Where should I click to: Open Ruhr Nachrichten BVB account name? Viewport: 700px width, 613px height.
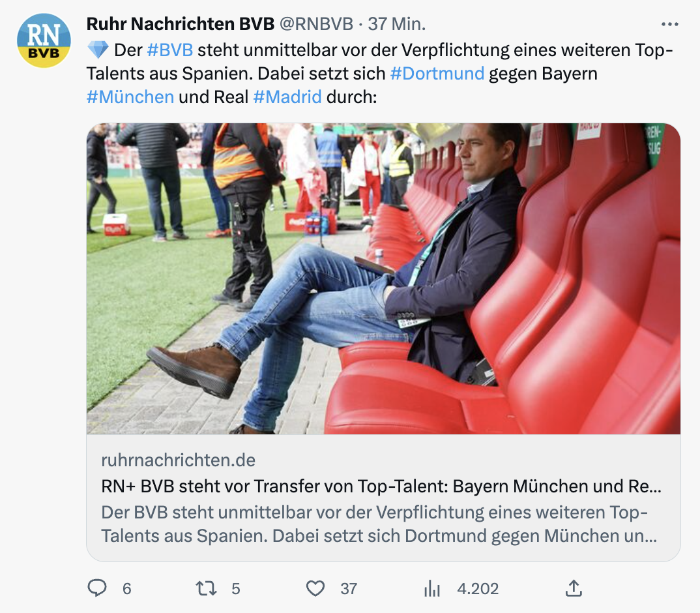coord(181,24)
